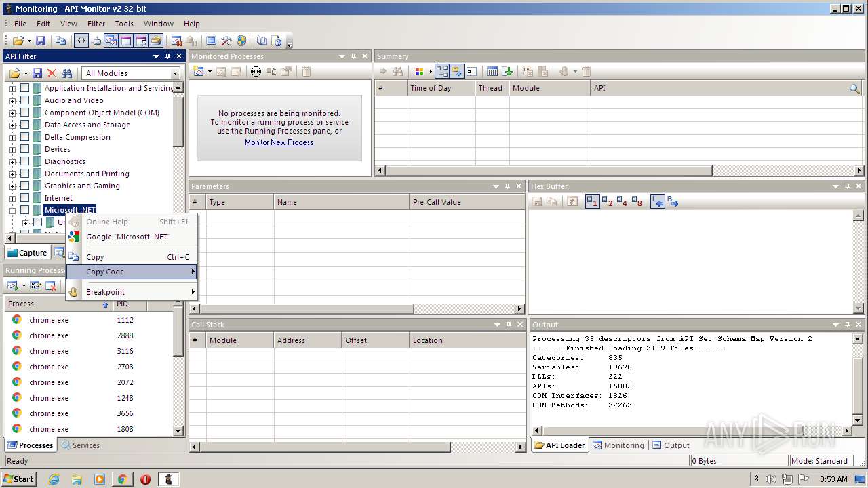Image resolution: width=868 pixels, height=488 pixels.
Task: Select the Capture tab in API Filter
Action: point(27,253)
